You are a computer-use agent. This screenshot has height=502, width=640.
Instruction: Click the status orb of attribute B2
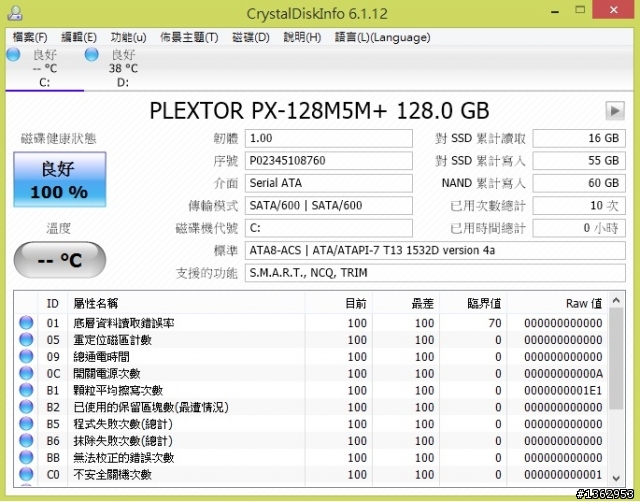(x=26, y=407)
